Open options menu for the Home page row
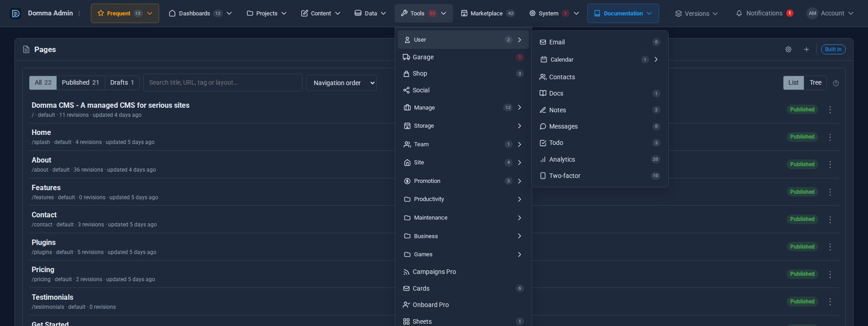 (x=830, y=137)
